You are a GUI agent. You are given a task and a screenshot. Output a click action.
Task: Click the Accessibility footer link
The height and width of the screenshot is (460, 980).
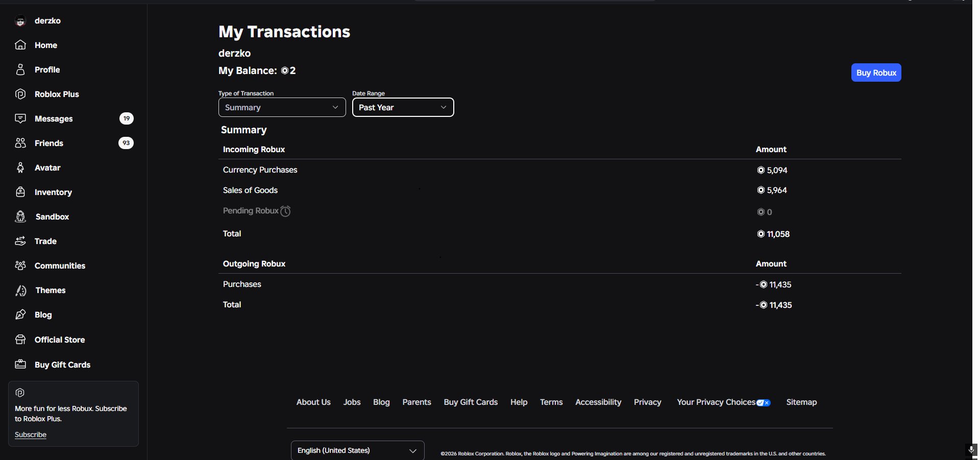[598, 402]
